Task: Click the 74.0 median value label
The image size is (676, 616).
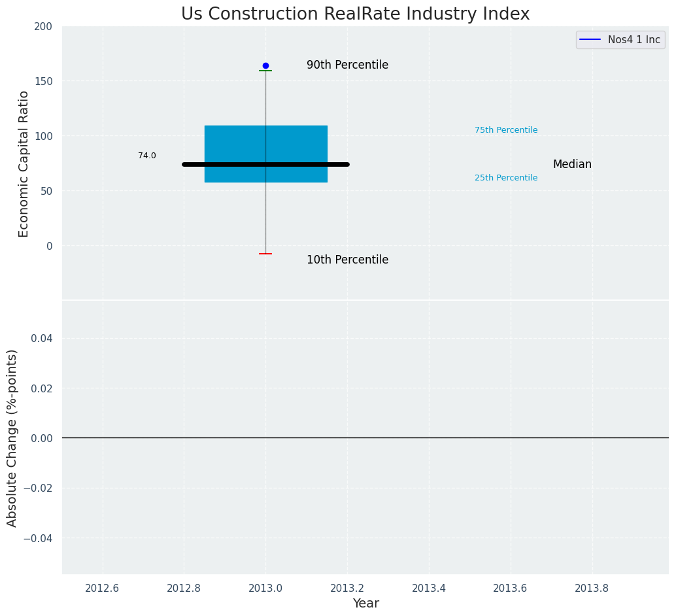Action: click(x=147, y=156)
